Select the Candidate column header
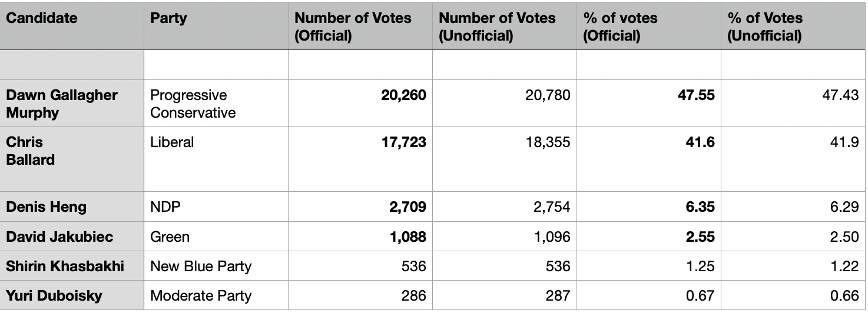The height and width of the screenshot is (313, 868). tap(72, 26)
